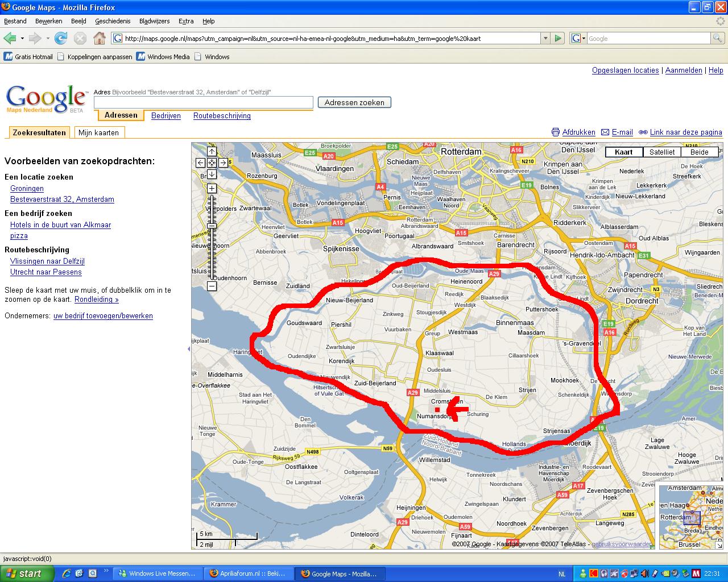Pan the map left with arrow control
The image size is (728, 582).
click(x=200, y=163)
